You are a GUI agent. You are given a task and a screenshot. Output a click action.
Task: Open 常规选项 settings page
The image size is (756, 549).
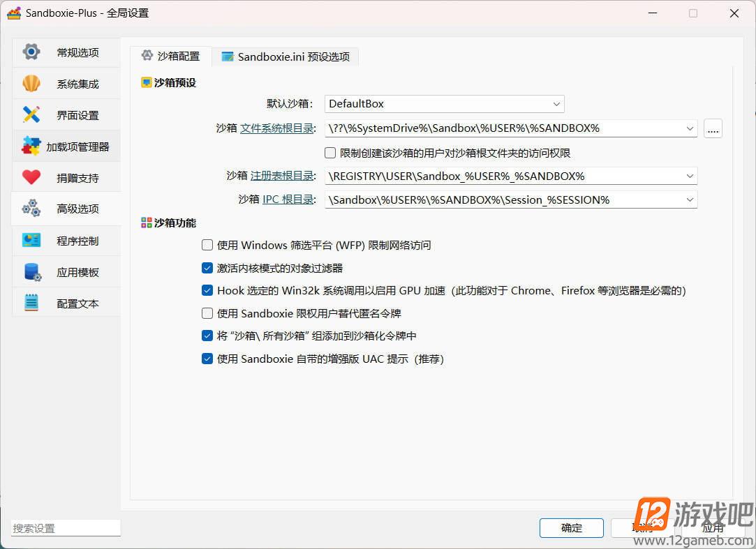pos(66,52)
